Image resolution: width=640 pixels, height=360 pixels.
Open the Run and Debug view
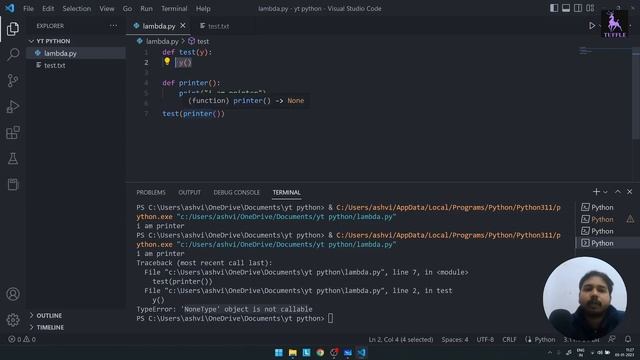[x=13, y=107]
